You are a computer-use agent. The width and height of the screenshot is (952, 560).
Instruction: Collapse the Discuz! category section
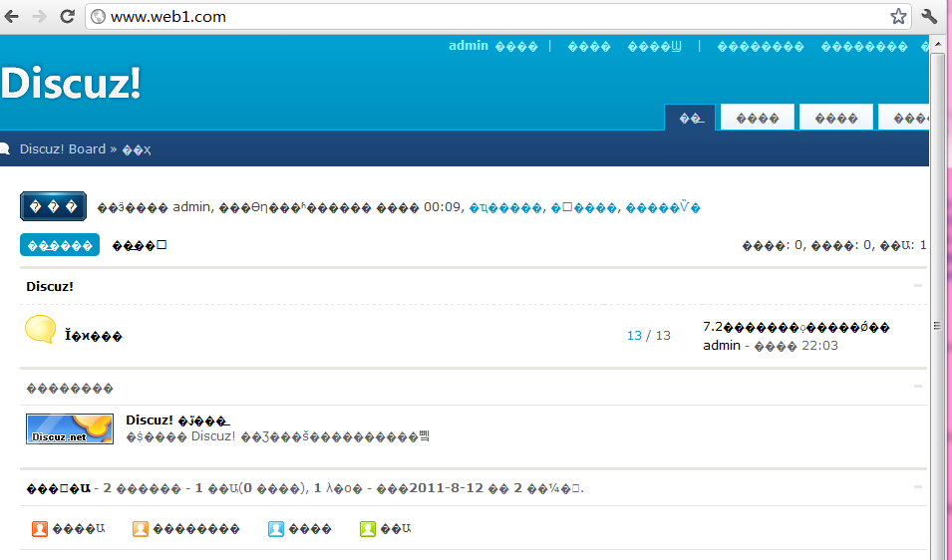coord(918,285)
